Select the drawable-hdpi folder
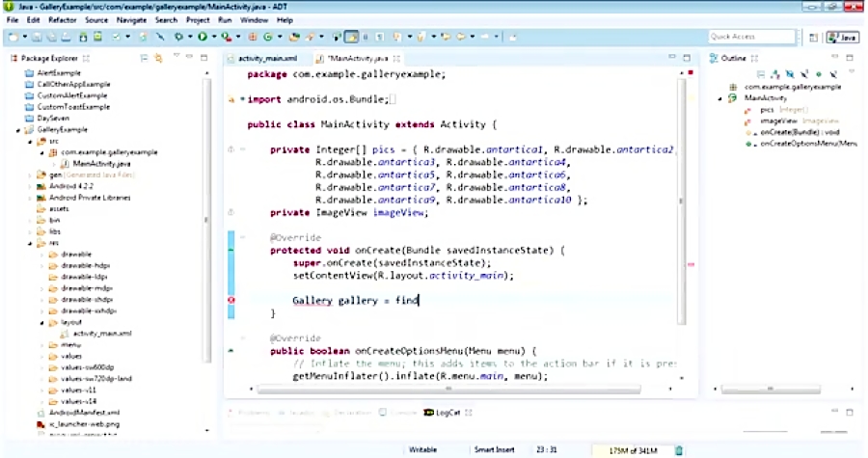 pos(85,266)
